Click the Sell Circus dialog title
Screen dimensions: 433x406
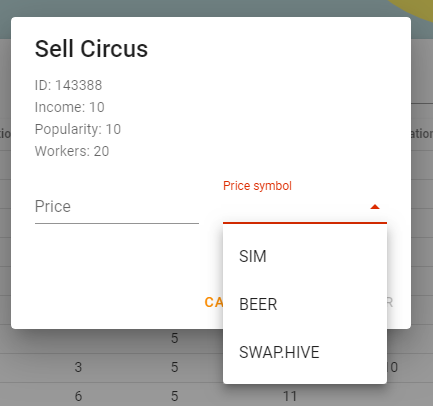tap(91, 49)
